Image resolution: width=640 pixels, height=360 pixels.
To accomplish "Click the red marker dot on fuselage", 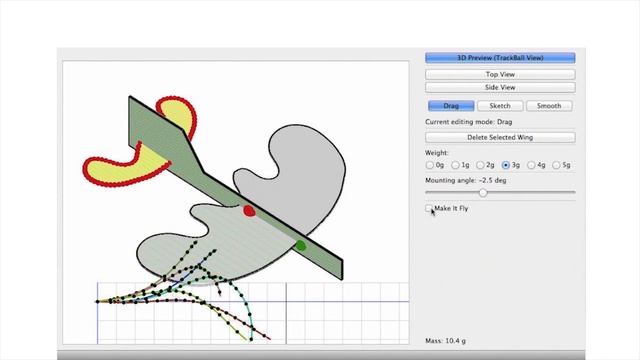I will click(249, 211).
